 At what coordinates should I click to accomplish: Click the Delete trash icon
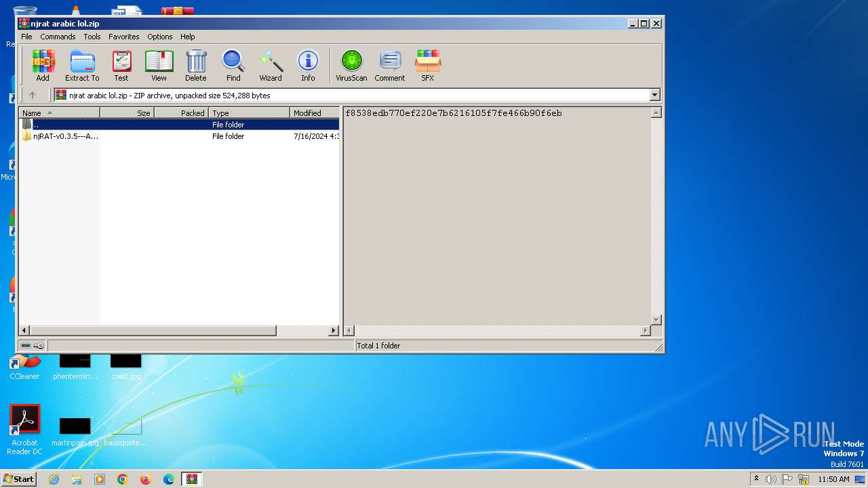click(196, 66)
